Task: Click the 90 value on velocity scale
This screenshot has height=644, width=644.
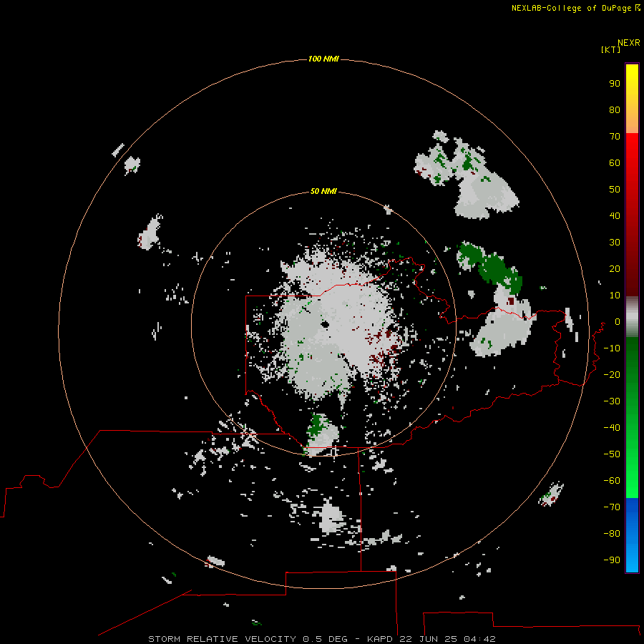Action: click(x=615, y=84)
